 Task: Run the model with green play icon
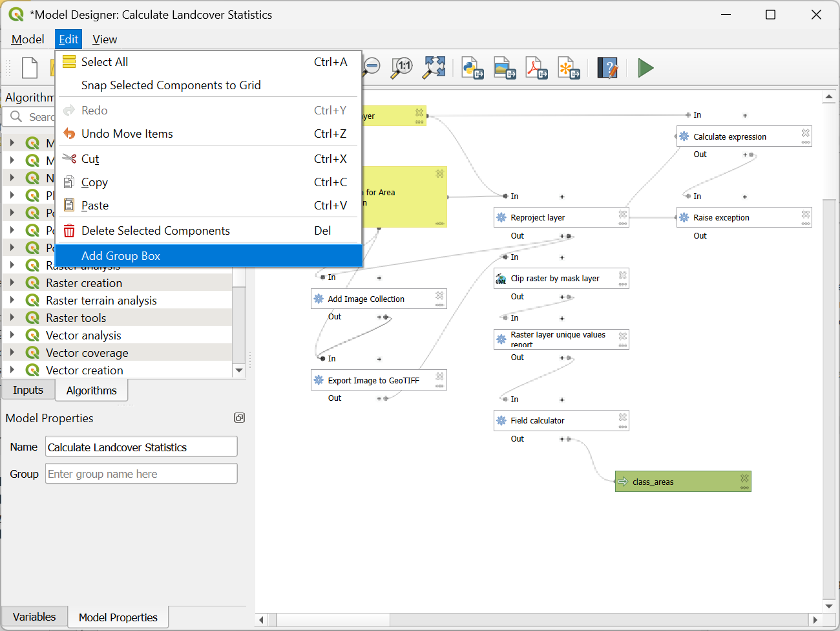point(646,67)
